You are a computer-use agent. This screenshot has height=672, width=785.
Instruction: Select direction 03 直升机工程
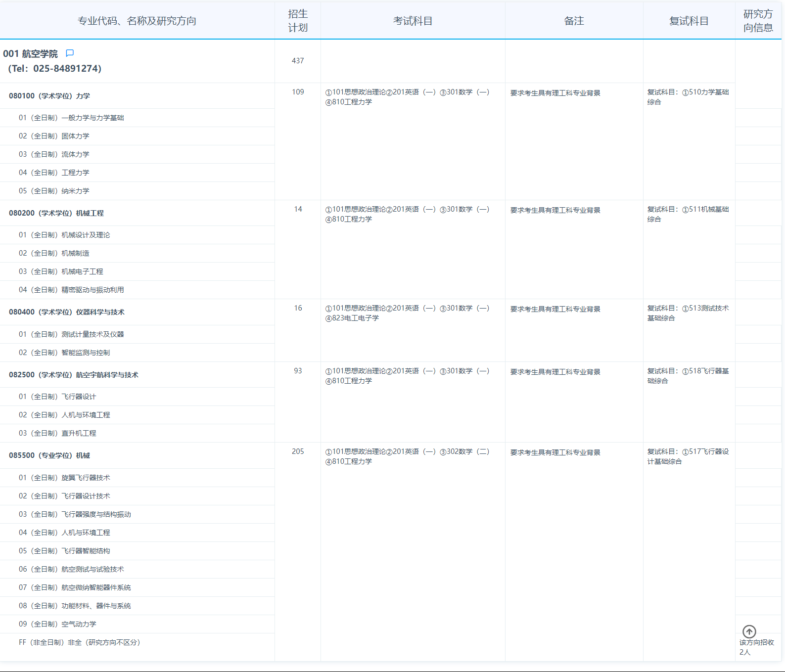point(137,433)
